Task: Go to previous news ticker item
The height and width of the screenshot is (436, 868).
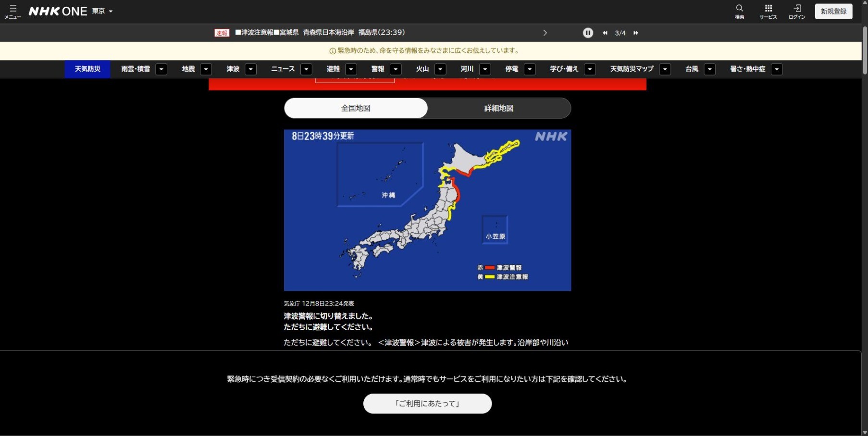Action: coord(605,33)
